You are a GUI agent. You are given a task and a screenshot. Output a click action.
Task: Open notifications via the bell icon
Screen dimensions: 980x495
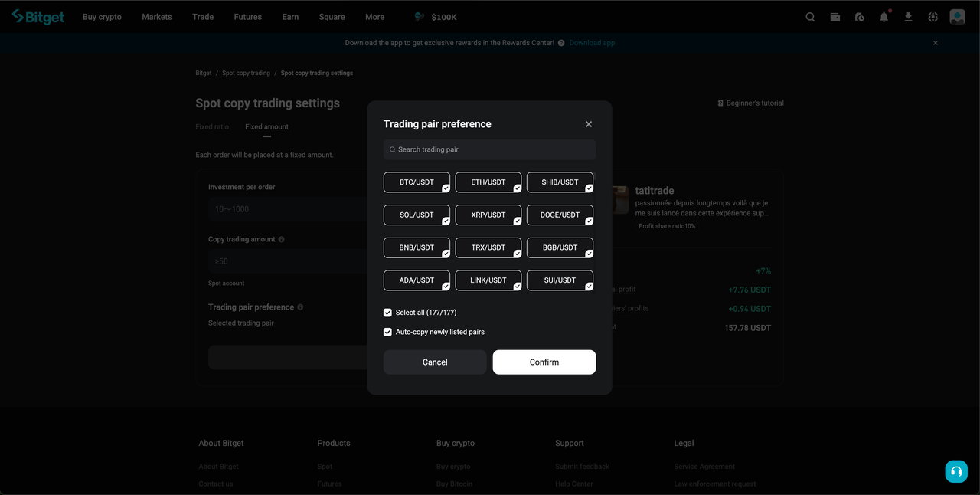tap(884, 17)
